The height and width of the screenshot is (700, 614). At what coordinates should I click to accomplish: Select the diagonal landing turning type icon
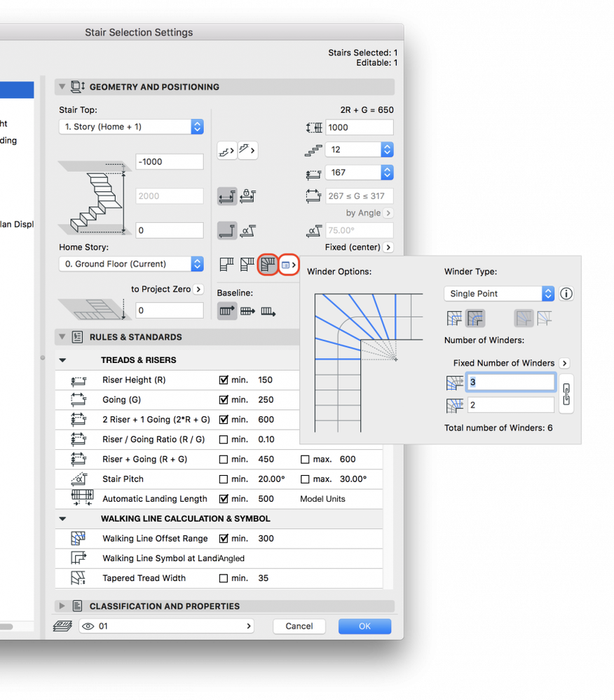pyautogui.click(x=247, y=264)
